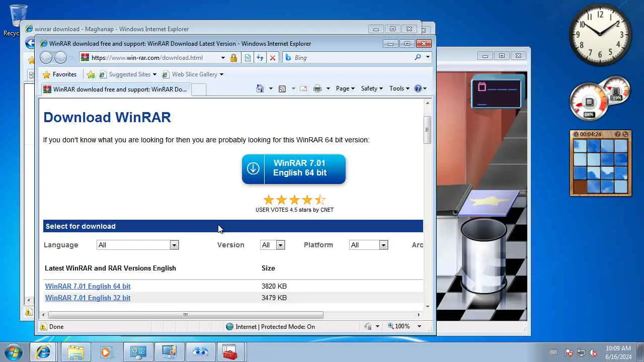Toggle Compatibility View icon in address bar
Screen dimensions: 644x362
(248, 58)
